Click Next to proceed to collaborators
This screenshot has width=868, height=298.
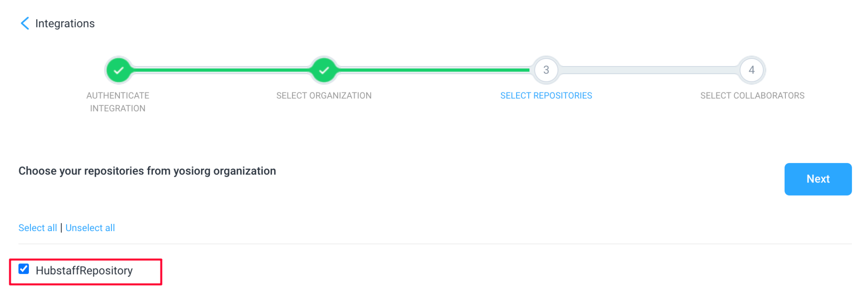click(818, 179)
